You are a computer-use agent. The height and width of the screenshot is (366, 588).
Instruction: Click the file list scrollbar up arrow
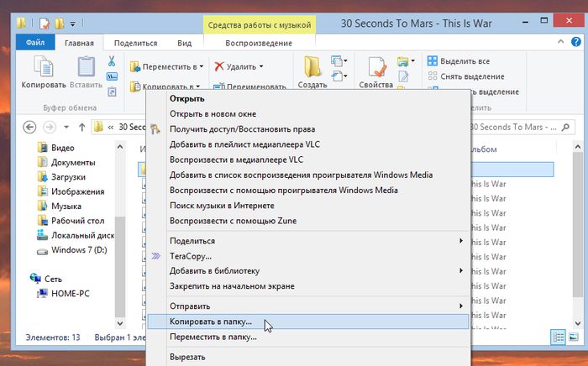point(578,147)
